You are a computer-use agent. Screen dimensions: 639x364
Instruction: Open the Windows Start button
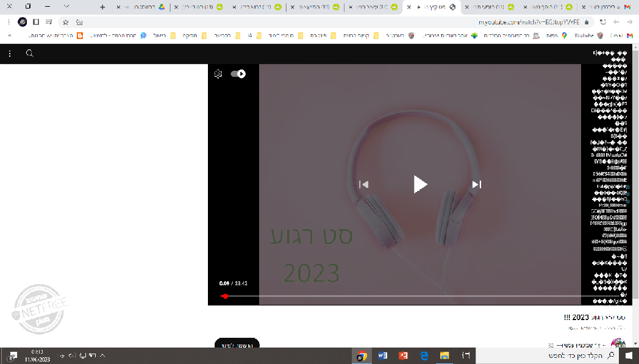coord(629,356)
